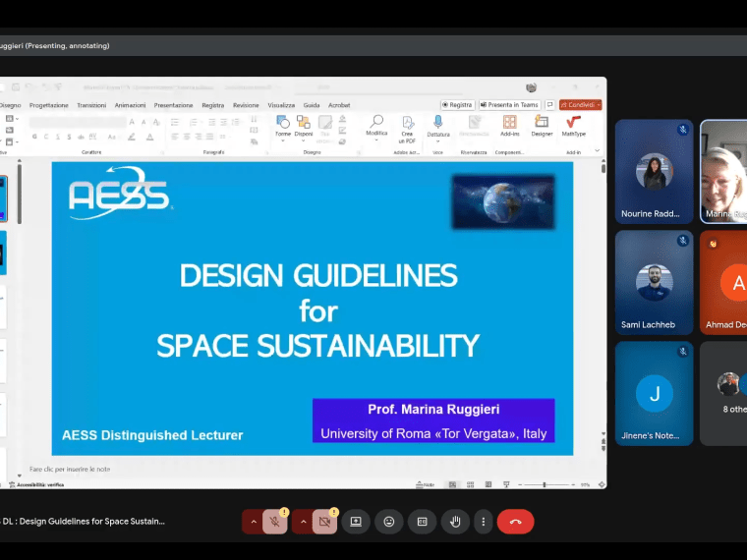Open the 8 others participants tile

point(723,393)
